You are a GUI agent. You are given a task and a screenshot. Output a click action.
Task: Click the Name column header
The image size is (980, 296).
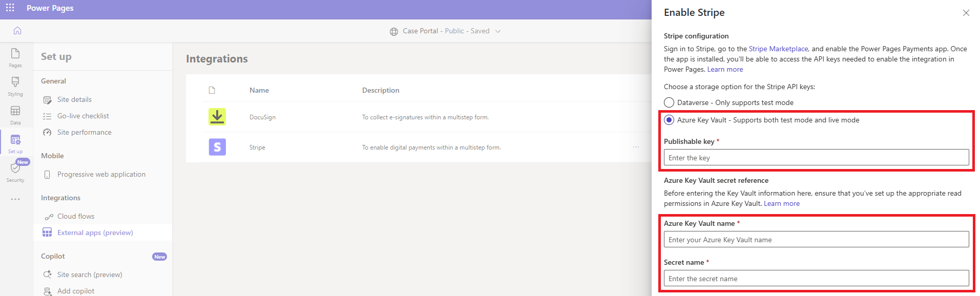tap(259, 90)
